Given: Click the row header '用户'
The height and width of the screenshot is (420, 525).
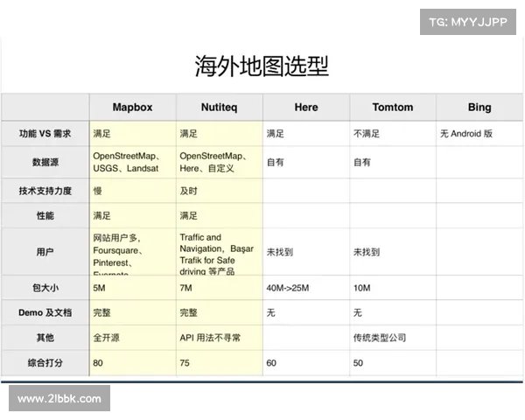Looking at the screenshot, I should [45, 252].
